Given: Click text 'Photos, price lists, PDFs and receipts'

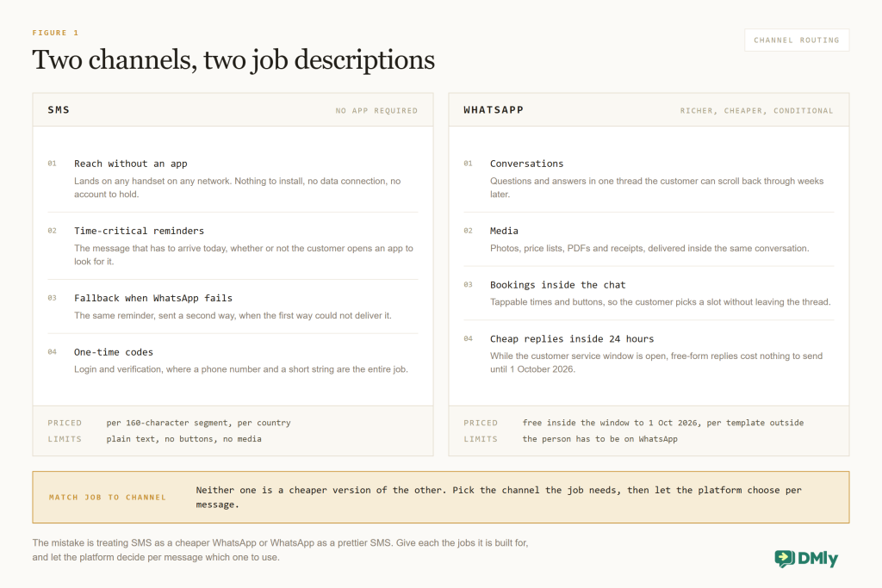Looking at the screenshot, I should pos(568,248).
